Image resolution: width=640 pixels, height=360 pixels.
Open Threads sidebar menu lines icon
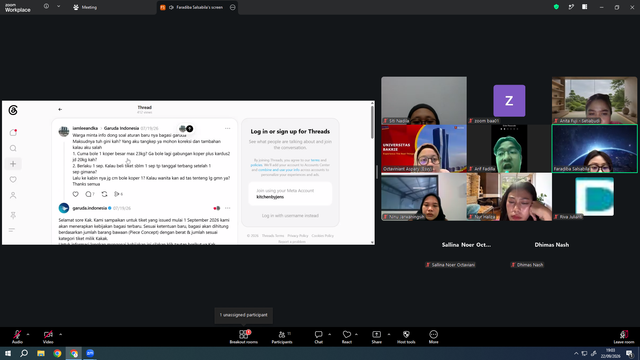[x=12, y=230]
